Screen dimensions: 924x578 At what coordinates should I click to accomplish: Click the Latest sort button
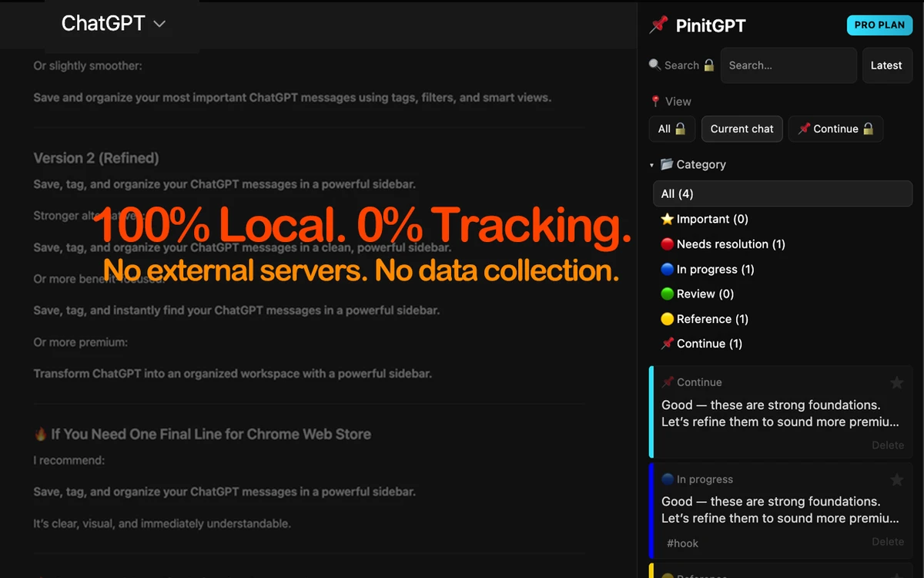tap(886, 66)
